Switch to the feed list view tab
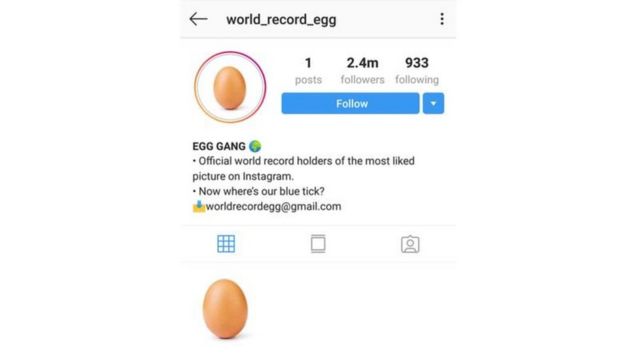This screenshot has height=360, width=640. (x=318, y=244)
